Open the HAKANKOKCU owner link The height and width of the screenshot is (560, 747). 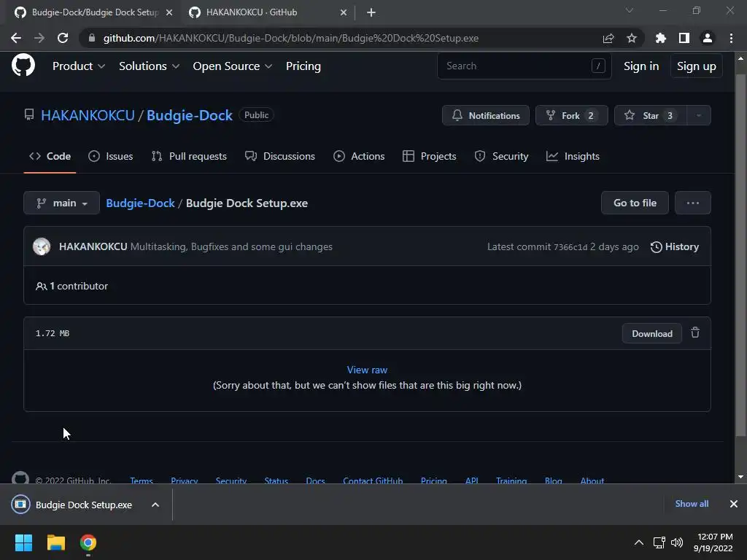[x=88, y=115]
